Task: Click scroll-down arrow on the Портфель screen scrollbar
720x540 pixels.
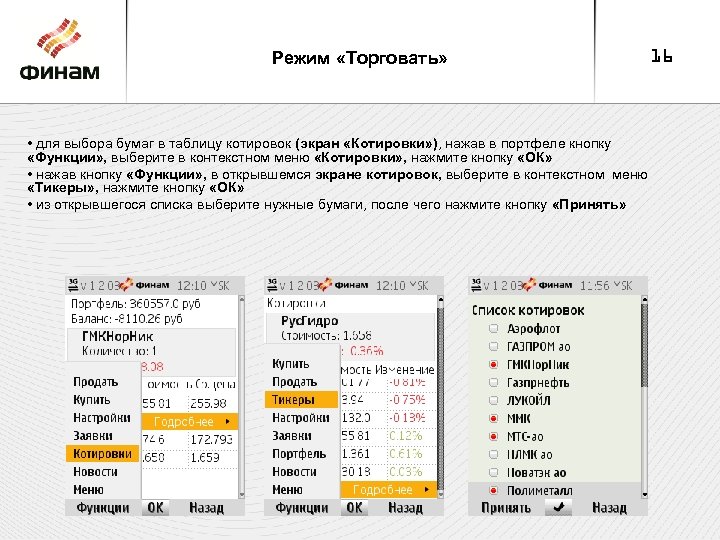Action: 242,495
